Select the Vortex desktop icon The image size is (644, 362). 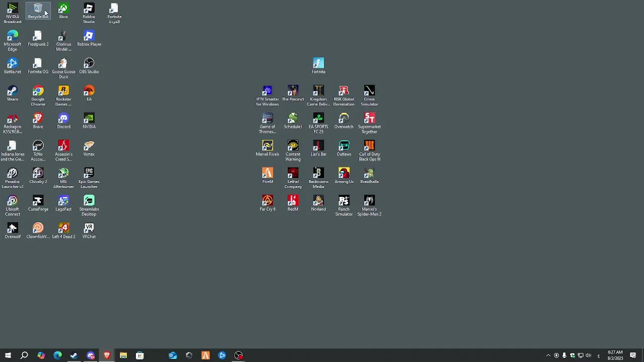click(x=89, y=149)
